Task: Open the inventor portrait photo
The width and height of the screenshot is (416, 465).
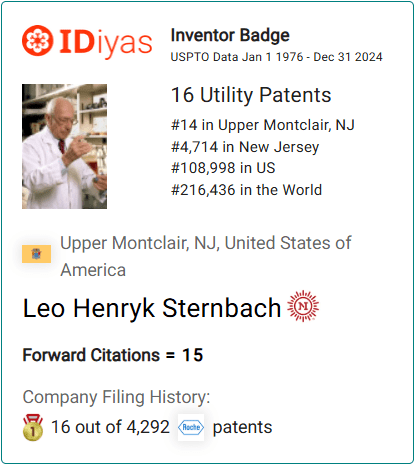Action: (64, 146)
